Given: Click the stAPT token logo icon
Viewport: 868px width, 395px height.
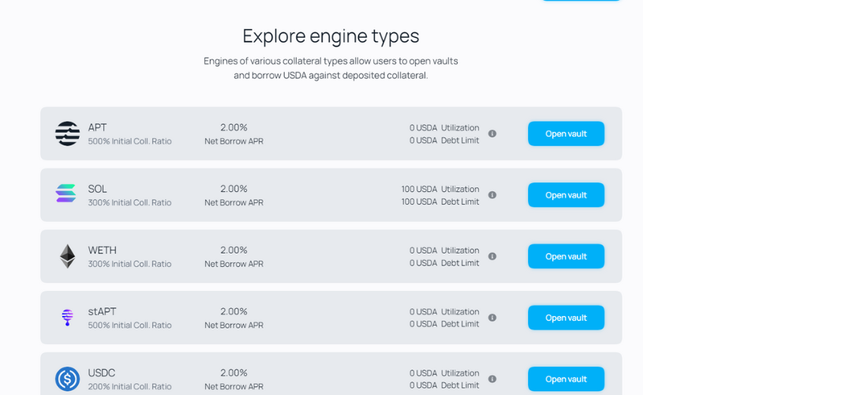Looking at the screenshot, I should click(68, 318).
